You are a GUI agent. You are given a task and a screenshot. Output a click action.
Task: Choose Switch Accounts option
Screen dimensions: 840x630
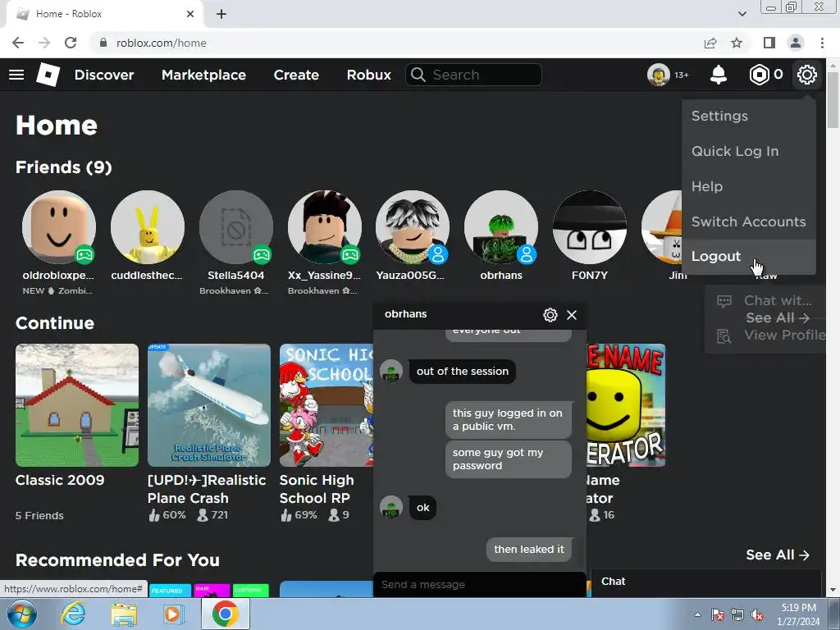[749, 221]
